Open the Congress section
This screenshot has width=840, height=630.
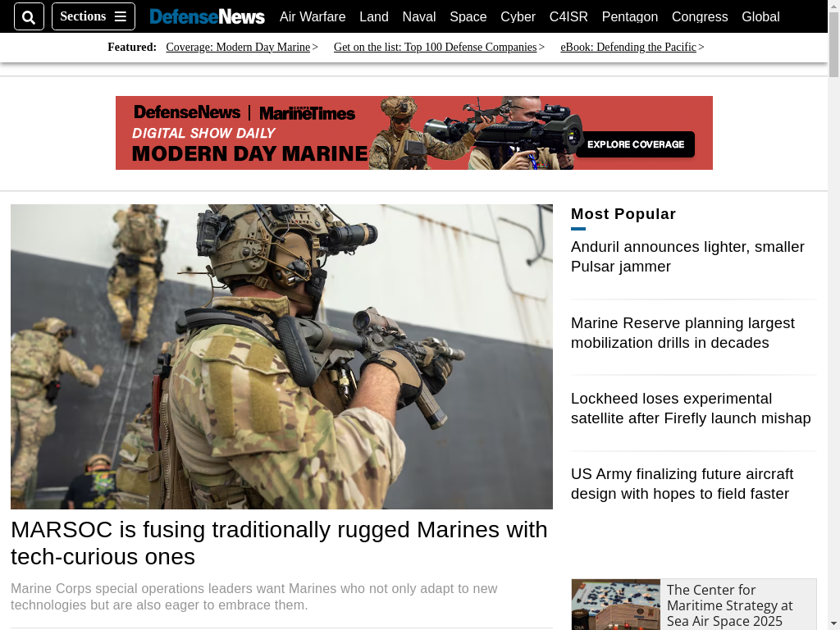click(700, 16)
